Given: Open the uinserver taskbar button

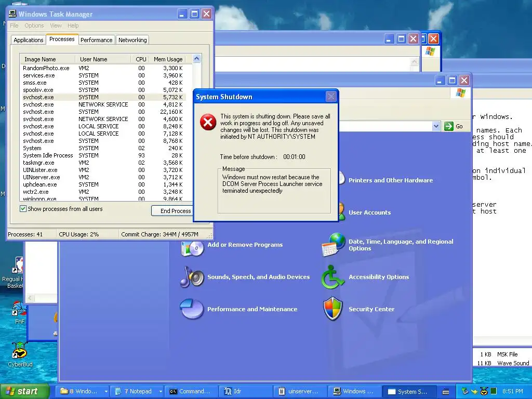Looking at the screenshot, I should point(300,391).
